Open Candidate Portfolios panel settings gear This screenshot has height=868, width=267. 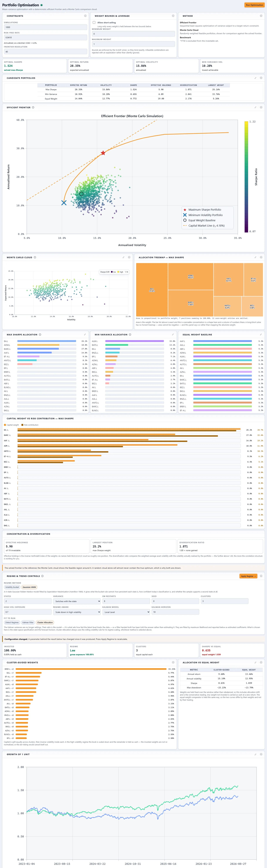[x=261, y=78]
